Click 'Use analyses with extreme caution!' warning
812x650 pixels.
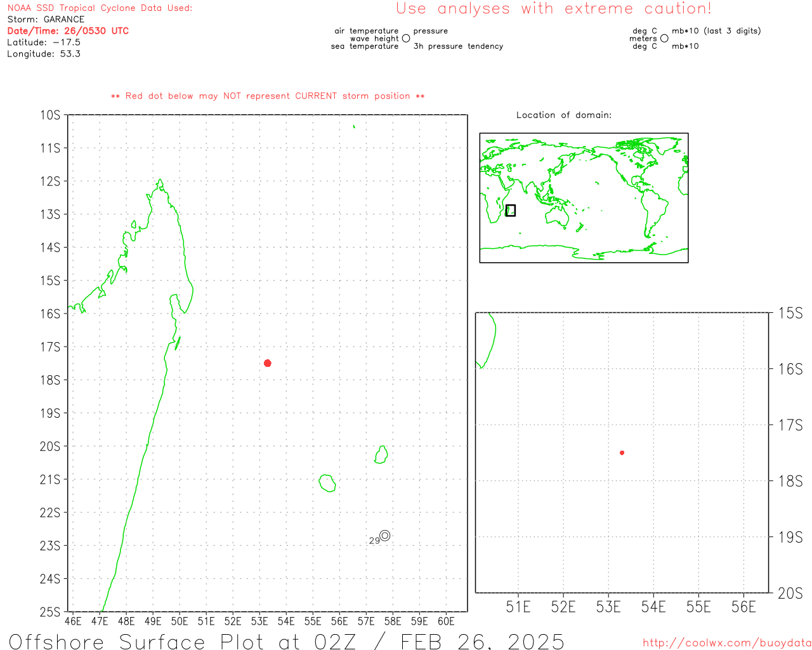click(x=554, y=8)
